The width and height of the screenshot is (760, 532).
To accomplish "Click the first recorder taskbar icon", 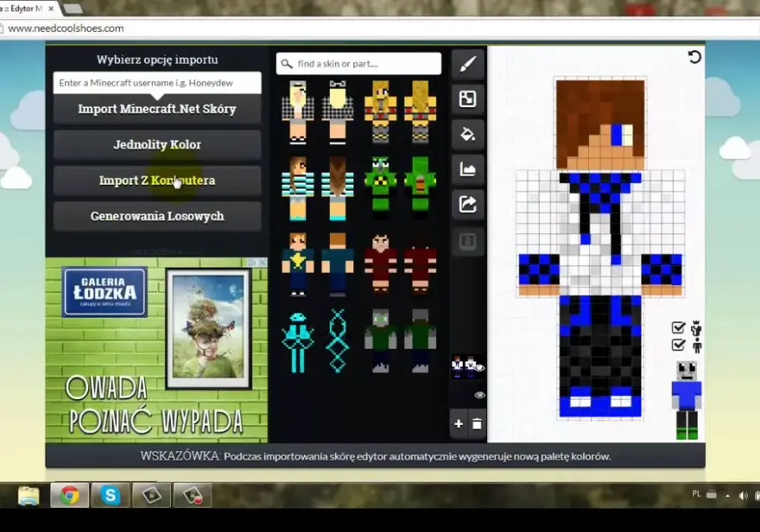I will pyautogui.click(x=151, y=496).
